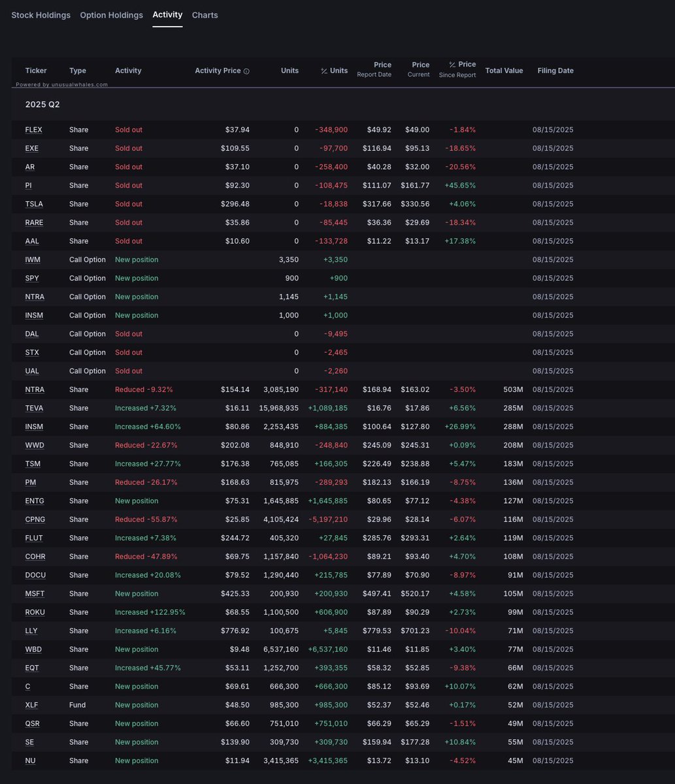Click the ROKU ticker link

35,612
